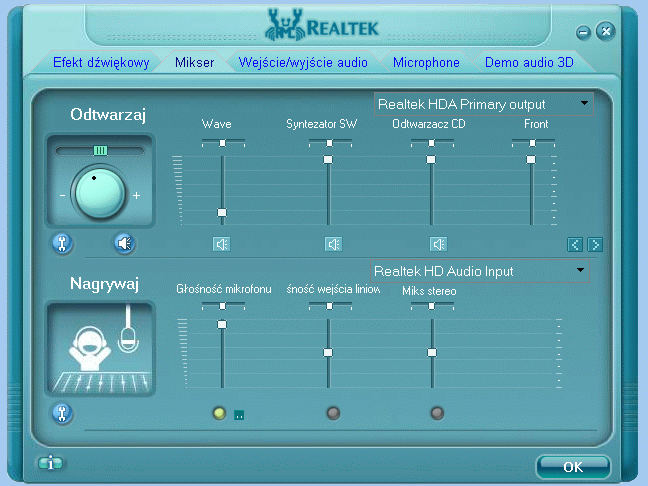Image resolution: width=648 pixels, height=486 pixels.
Task: Click the Głośność mikrofonu balance slider
Action: (x=223, y=306)
